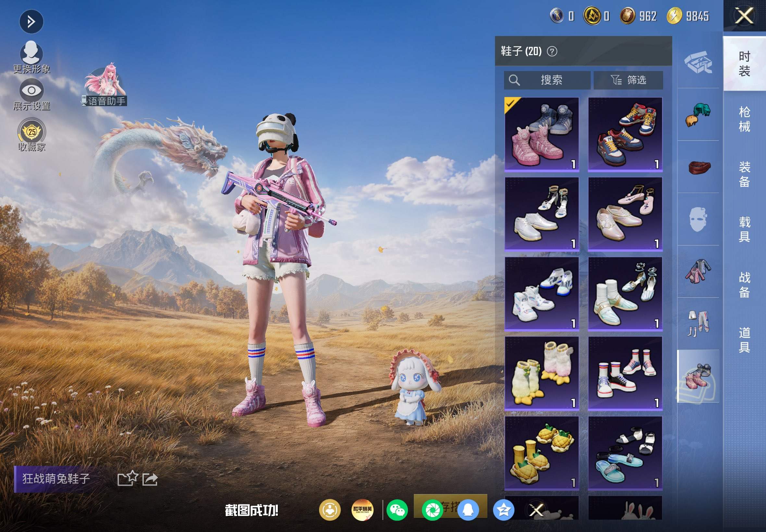Share screenshot to QQ Zone star icon
This screenshot has height=532, width=766.
(x=503, y=510)
